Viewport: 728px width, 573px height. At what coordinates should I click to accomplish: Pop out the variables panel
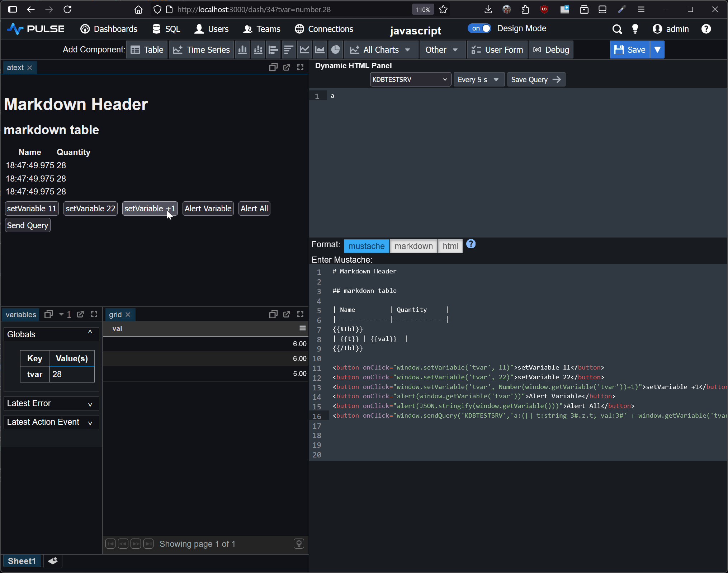80,314
